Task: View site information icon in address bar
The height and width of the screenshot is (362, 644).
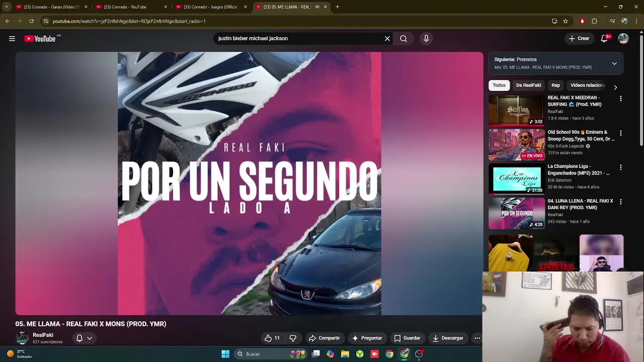Action: 46,21
